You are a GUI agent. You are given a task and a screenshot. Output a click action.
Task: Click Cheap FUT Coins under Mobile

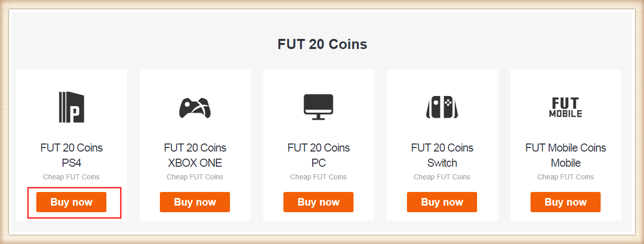[x=566, y=177]
